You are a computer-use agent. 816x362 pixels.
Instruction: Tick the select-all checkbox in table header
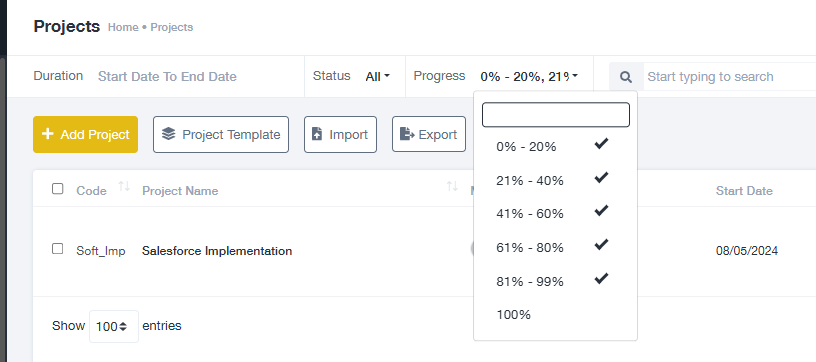tap(58, 189)
